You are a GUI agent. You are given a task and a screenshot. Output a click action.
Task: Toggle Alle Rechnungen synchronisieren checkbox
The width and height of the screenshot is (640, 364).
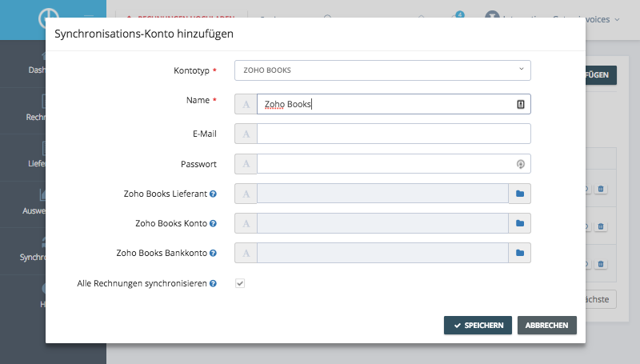pos(240,283)
